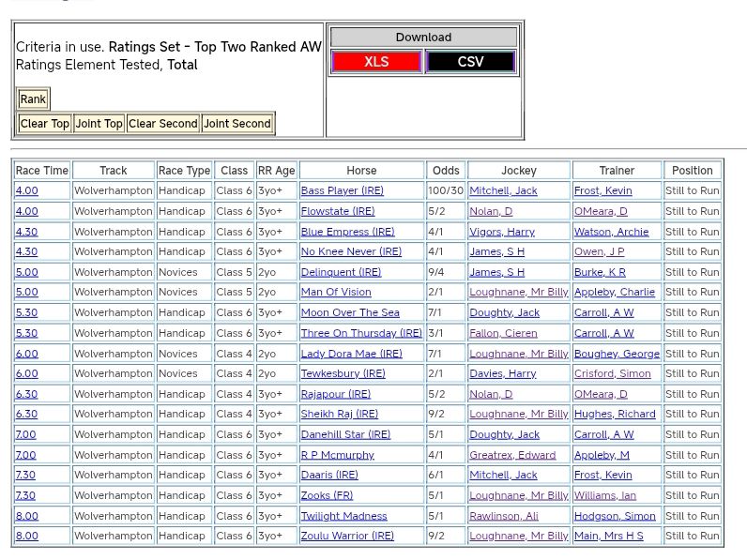
Task: Open trainer Hughes, Richard link
Action: point(615,414)
